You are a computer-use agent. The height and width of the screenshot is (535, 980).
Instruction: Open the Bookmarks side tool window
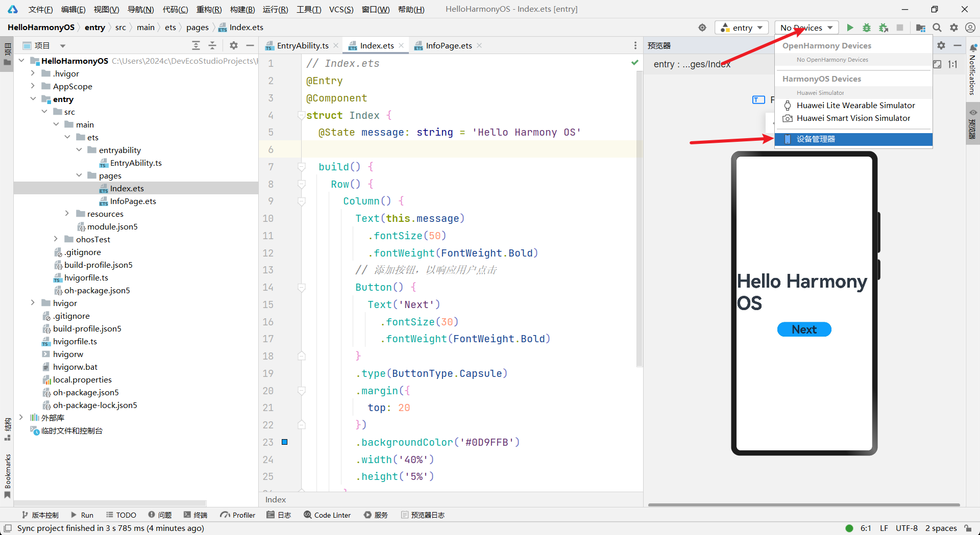tap(7, 476)
